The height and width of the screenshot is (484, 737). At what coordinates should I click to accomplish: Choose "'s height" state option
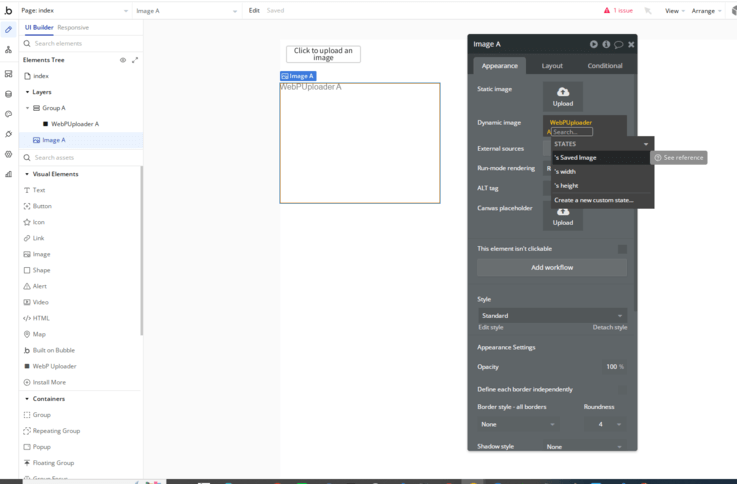pos(602,186)
